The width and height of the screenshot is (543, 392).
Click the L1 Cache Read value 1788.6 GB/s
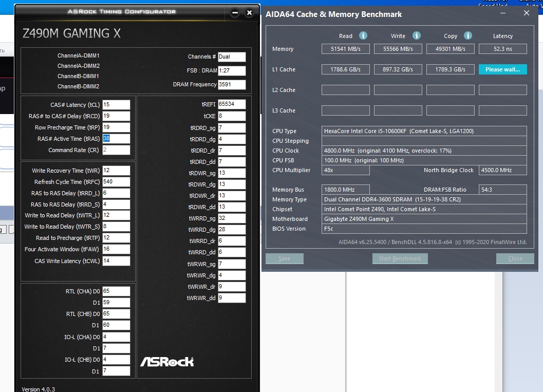pyautogui.click(x=346, y=69)
